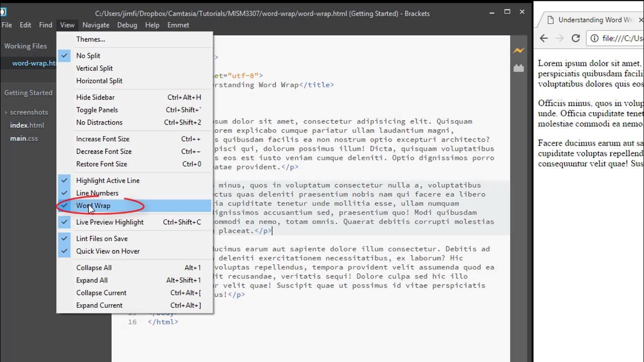The height and width of the screenshot is (362, 644).
Task: Click Chrome forward arrow button
Action: 559,38
